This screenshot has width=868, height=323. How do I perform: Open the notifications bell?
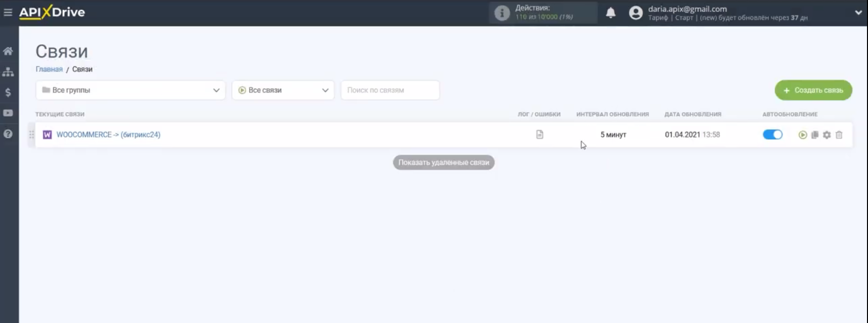point(610,12)
